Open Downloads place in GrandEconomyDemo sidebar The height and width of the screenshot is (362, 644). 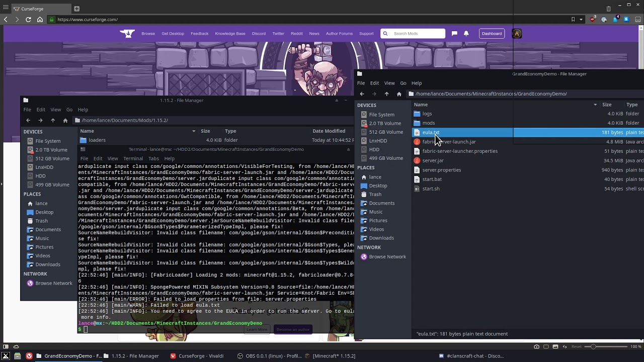[x=381, y=238]
